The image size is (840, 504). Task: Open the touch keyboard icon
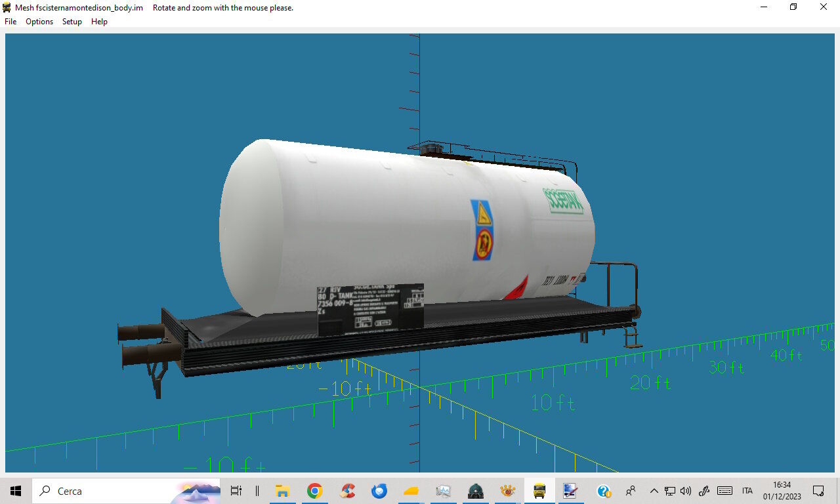click(724, 491)
